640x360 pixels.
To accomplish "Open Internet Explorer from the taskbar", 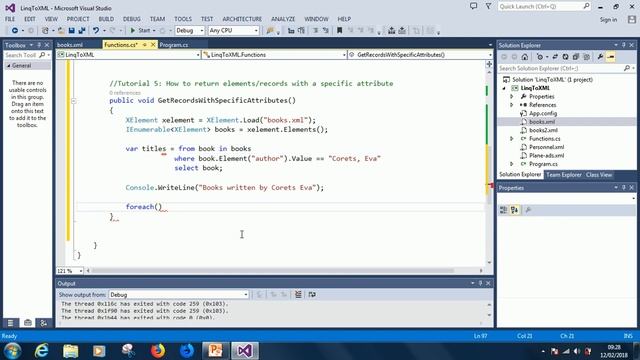I will click(x=42, y=351).
